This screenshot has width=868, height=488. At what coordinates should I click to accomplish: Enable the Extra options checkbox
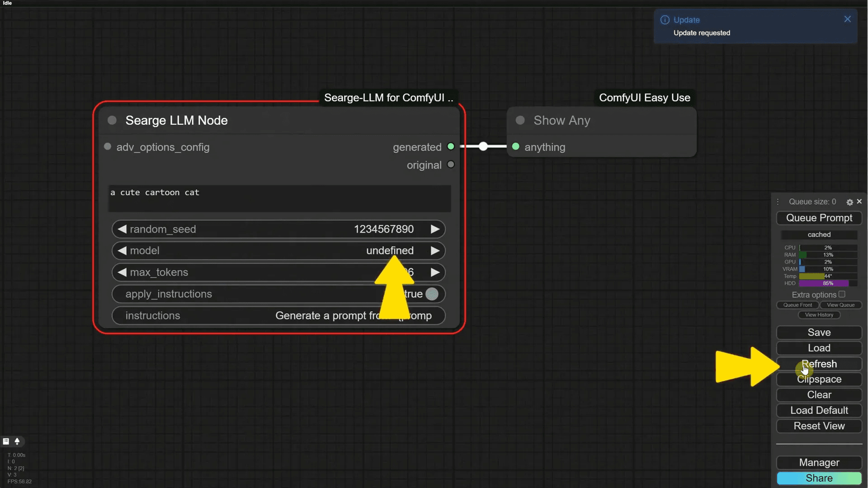pos(842,294)
